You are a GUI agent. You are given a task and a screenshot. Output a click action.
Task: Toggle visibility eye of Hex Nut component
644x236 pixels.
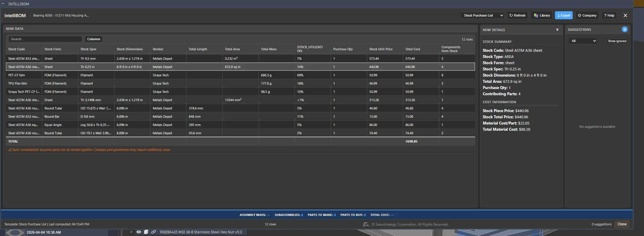coord(138,232)
